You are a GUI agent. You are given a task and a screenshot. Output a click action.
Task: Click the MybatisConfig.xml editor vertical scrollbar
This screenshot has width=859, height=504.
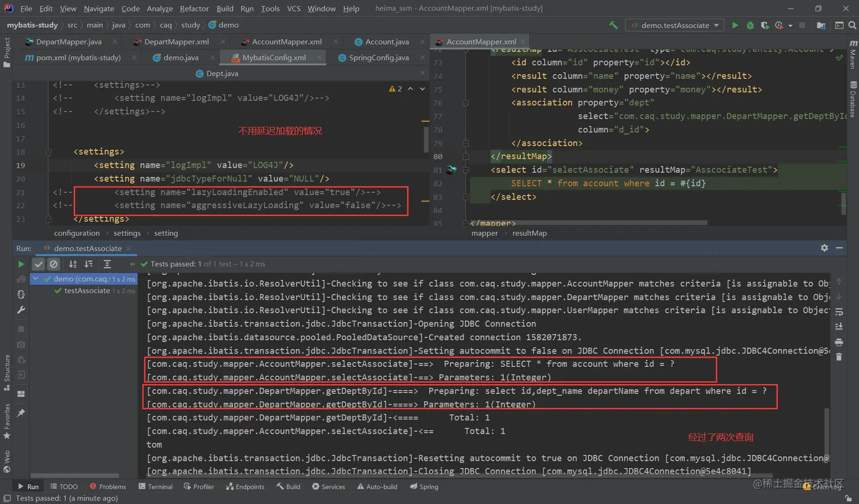click(426, 139)
